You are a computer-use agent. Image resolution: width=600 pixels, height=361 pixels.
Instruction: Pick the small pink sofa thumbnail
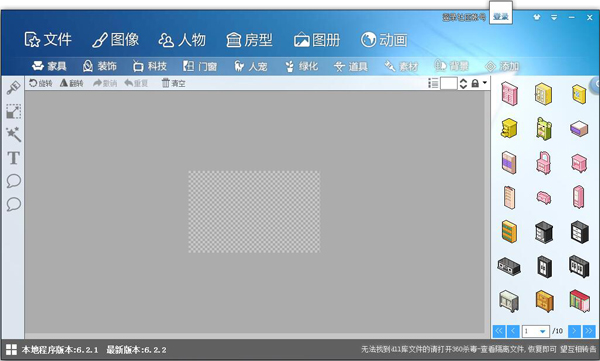[x=544, y=198]
